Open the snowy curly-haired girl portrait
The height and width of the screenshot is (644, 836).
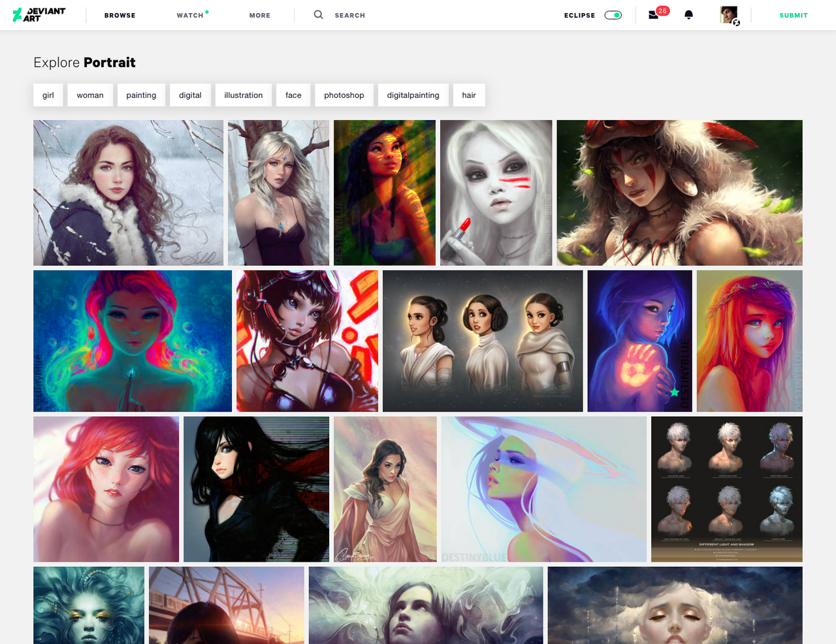tap(128, 193)
